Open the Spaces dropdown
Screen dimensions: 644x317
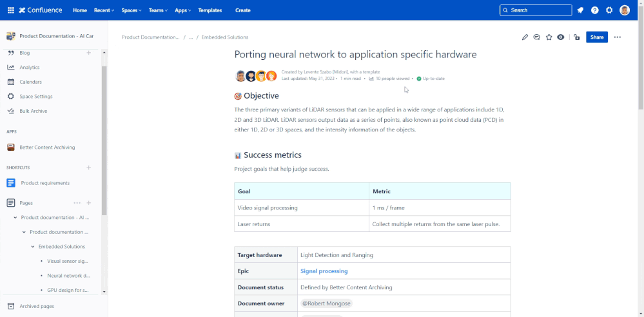[132, 10]
